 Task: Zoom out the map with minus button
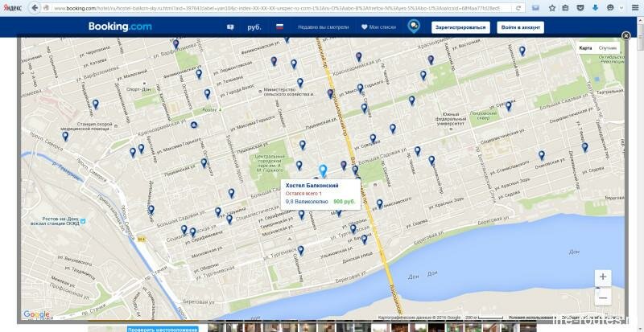click(603, 297)
